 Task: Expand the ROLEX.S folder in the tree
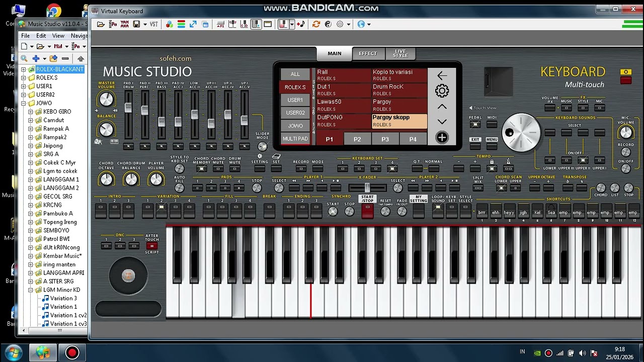click(23, 78)
